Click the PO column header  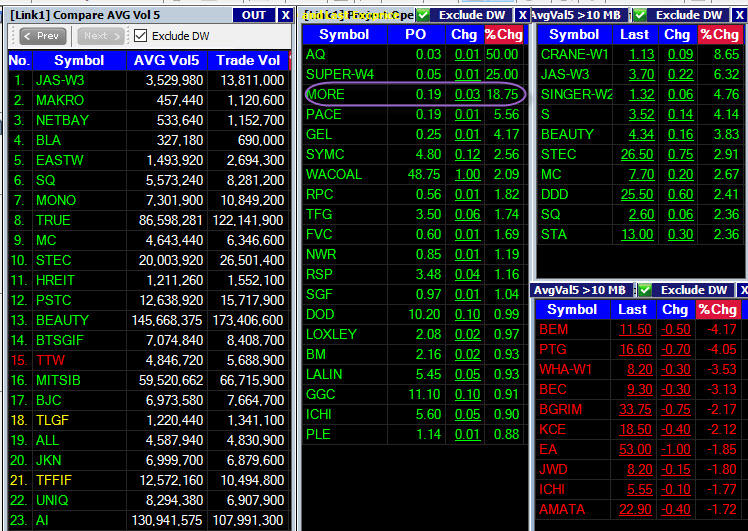(x=416, y=35)
